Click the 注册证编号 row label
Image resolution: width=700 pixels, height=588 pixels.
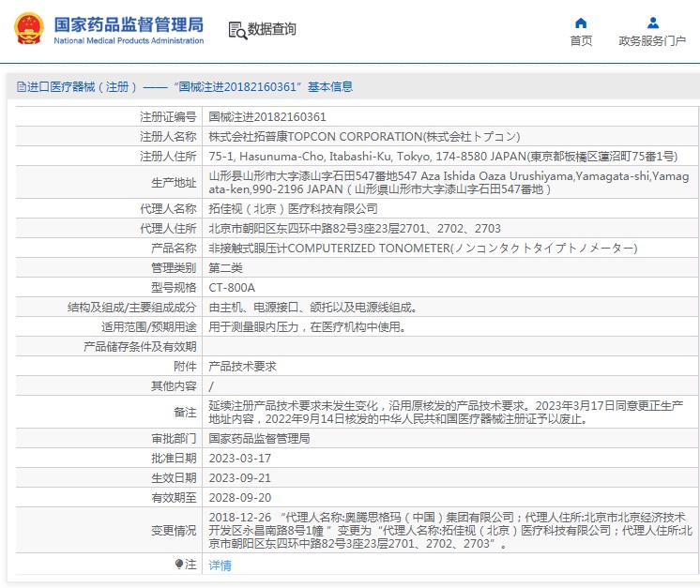[x=168, y=117]
